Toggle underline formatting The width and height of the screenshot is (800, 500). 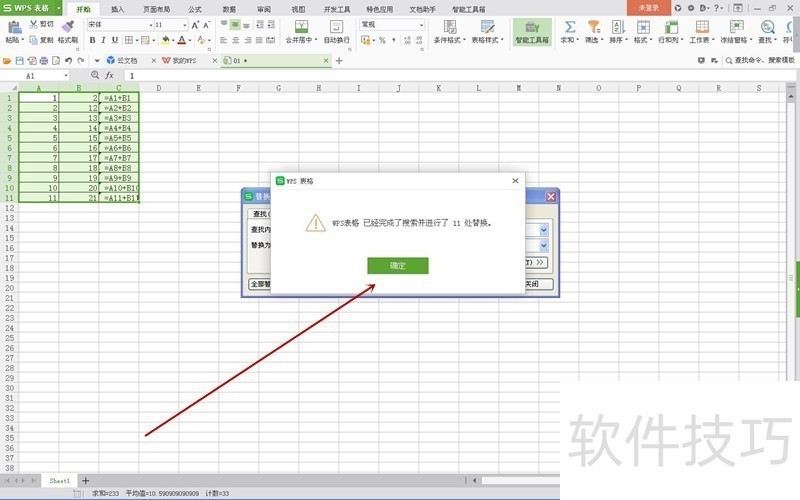115,40
